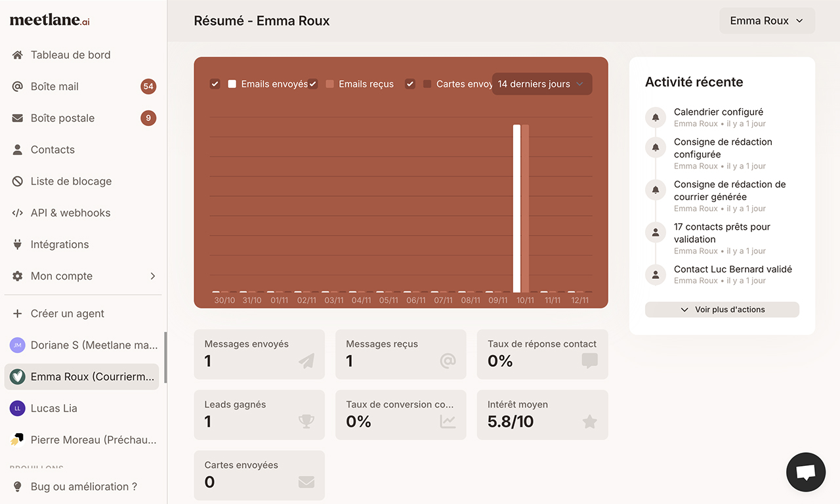Expand the Mon compte submenu
This screenshot has height=504, width=840.
[62, 276]
